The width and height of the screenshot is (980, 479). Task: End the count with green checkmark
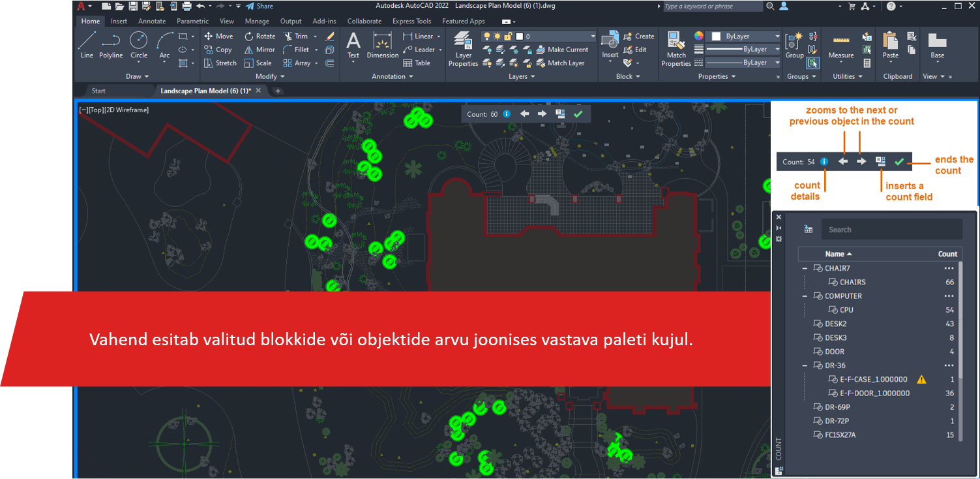tap(577, 114)
